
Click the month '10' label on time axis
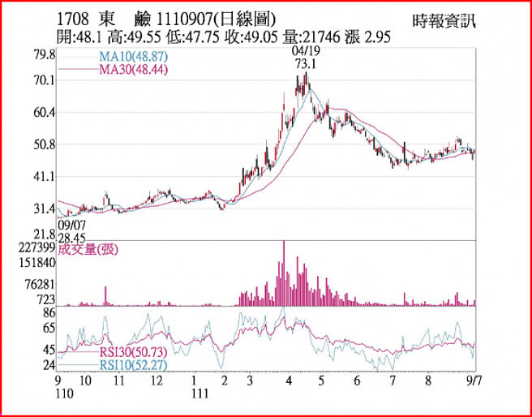pyautogui.click(x=85, y=379)
